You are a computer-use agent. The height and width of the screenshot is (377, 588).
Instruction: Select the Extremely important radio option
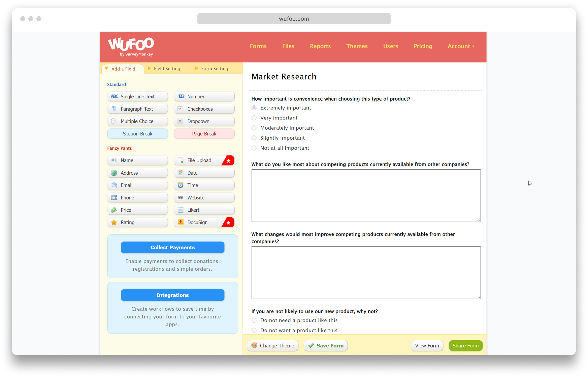(x=254, y=108)
